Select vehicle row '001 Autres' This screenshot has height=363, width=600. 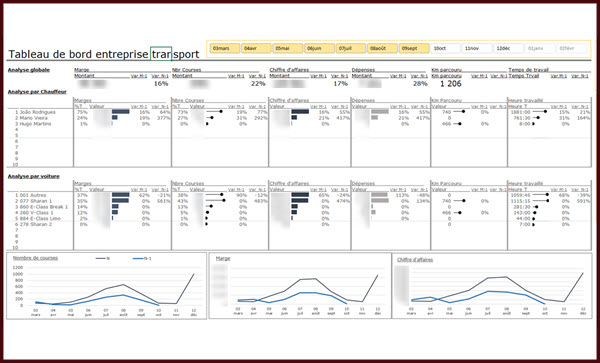click(x=33, y=195)
